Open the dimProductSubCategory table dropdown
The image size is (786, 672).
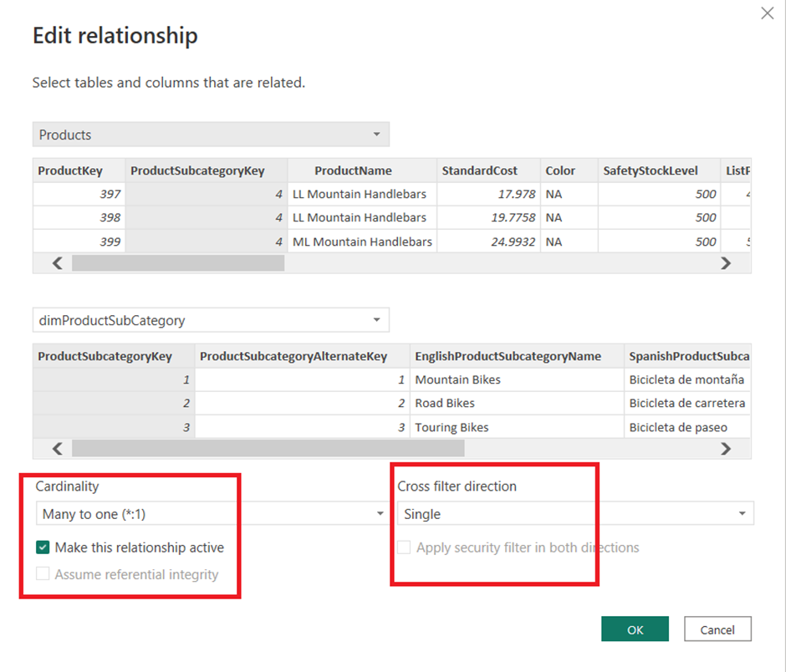click(211, 320)
